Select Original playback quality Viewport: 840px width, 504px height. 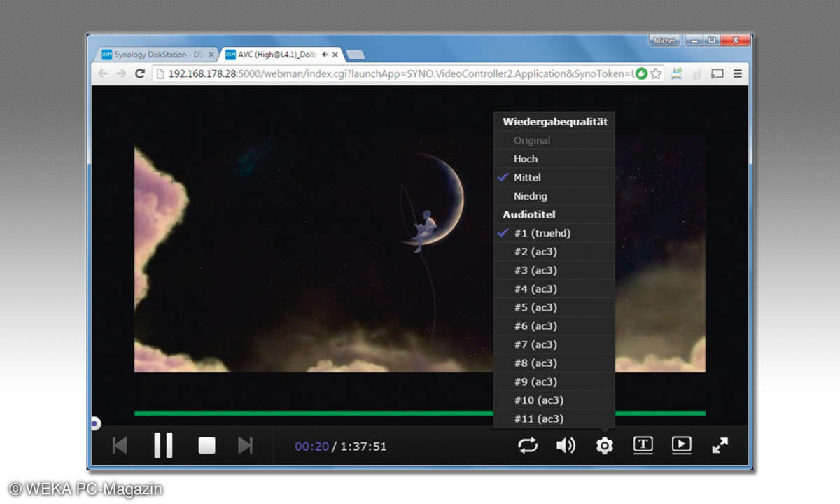[x=554, y=140]
